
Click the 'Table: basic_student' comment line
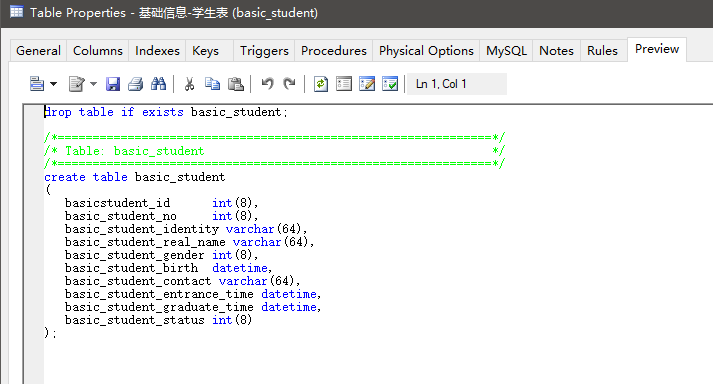(274, 151)
